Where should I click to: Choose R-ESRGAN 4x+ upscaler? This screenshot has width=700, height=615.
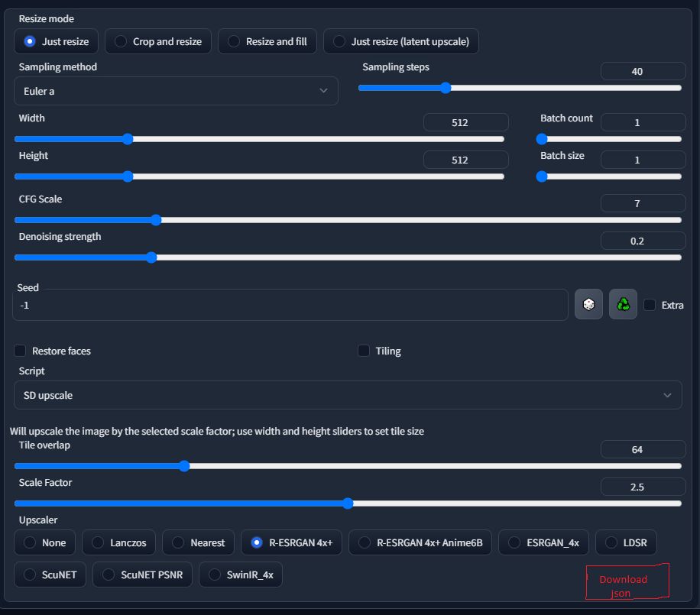tap(291, 542)
